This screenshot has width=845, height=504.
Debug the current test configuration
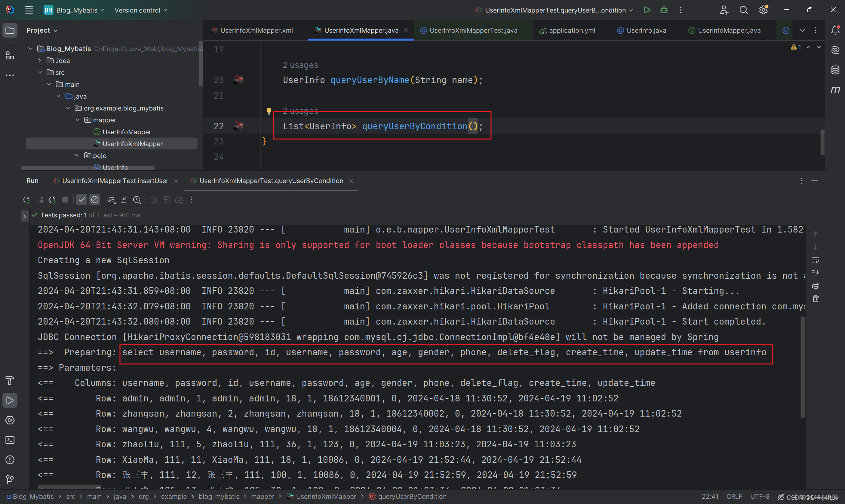pos(663,10)
